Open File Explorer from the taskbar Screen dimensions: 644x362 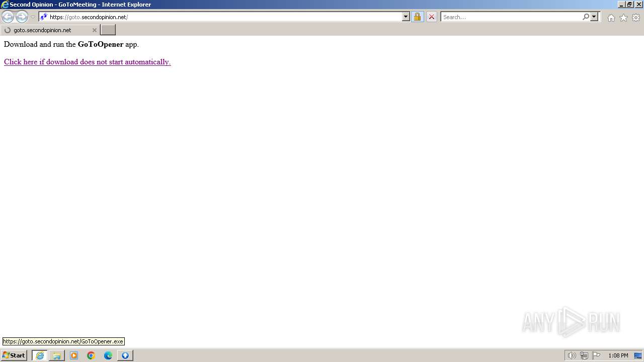(57, 355)
